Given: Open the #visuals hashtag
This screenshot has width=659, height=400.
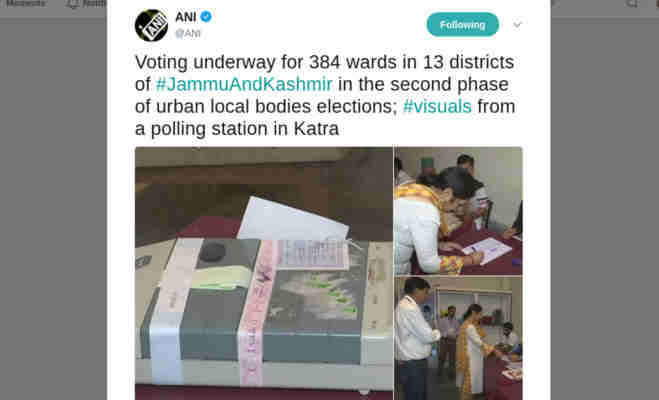Looking at the screenshot, I should pos(437,106).
